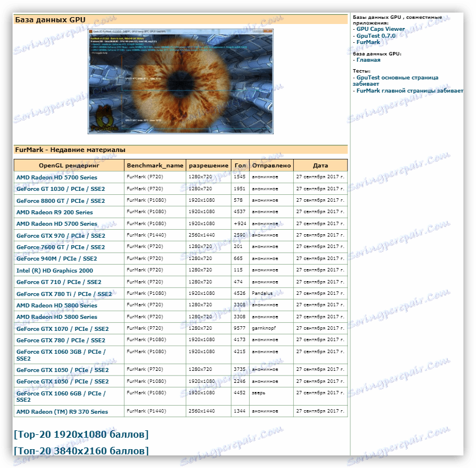
Task: Open GeForce GTX 1070 / PCIe / SSE2 entry
Action: click(x=62, y=329)
